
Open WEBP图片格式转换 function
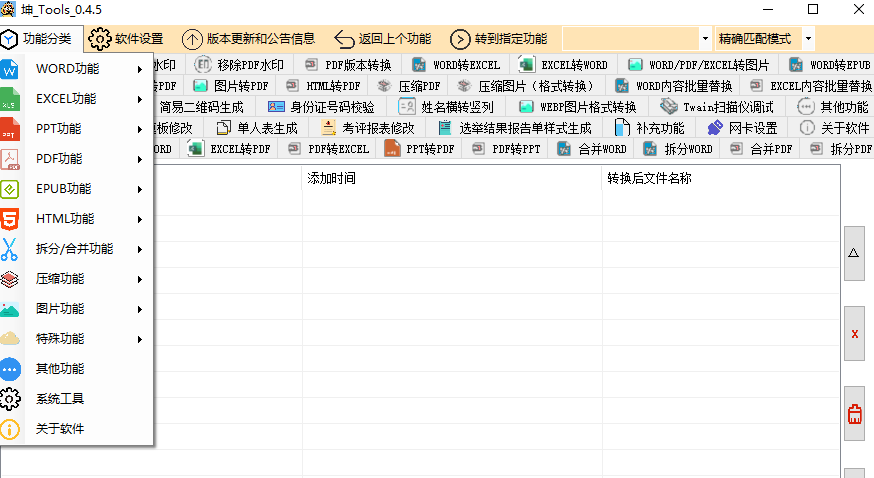[x=577, y=107]
